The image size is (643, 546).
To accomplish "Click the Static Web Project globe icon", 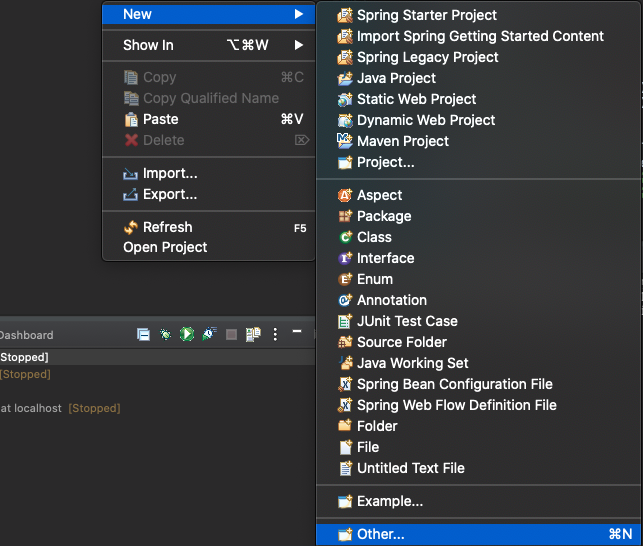I will pos(345,99).
